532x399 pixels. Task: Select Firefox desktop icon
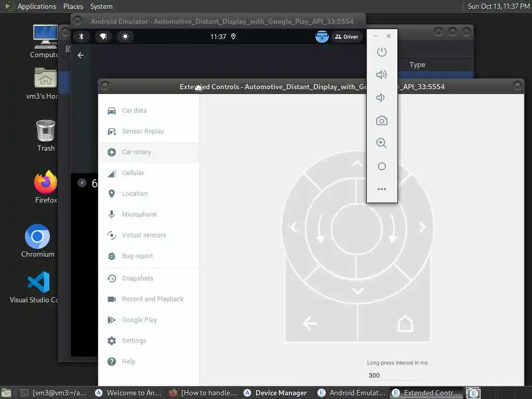point(46,187)
